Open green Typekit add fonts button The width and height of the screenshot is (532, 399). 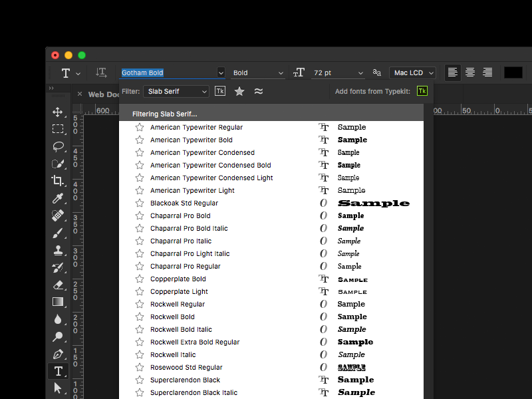click(x=422, y=91)
